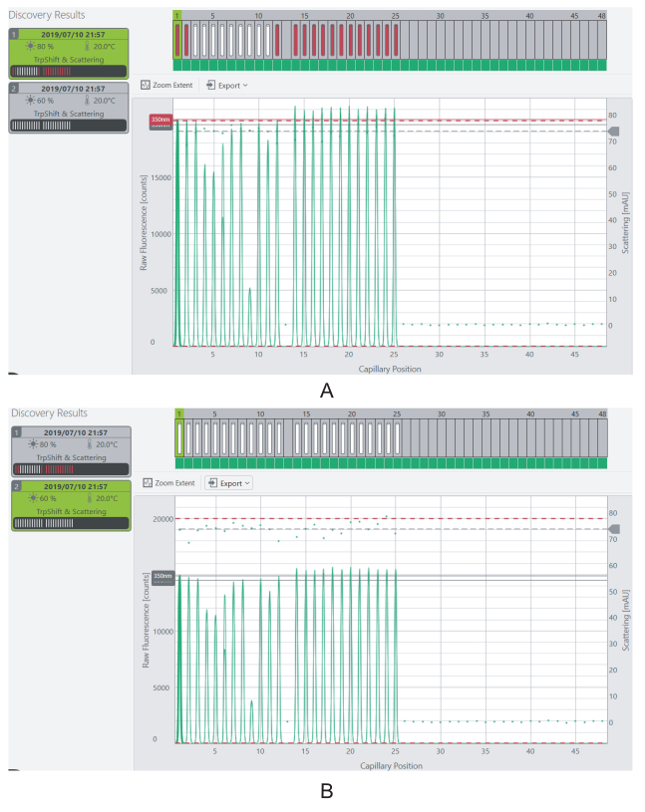Click the Discovery Results heading in panel B
Image resolution: width=645 pixels, height=812 pixels.
49,412
